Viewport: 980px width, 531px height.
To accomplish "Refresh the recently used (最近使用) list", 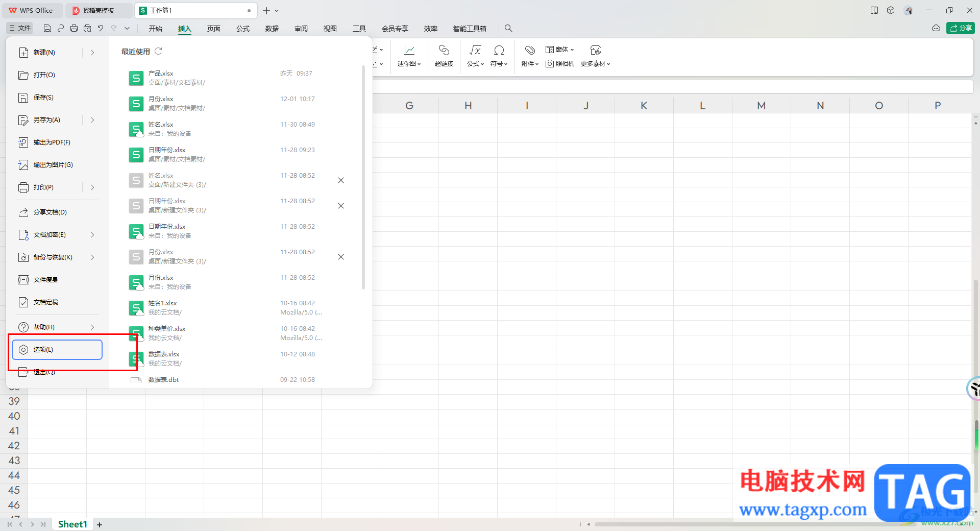I will pos(158,51).
